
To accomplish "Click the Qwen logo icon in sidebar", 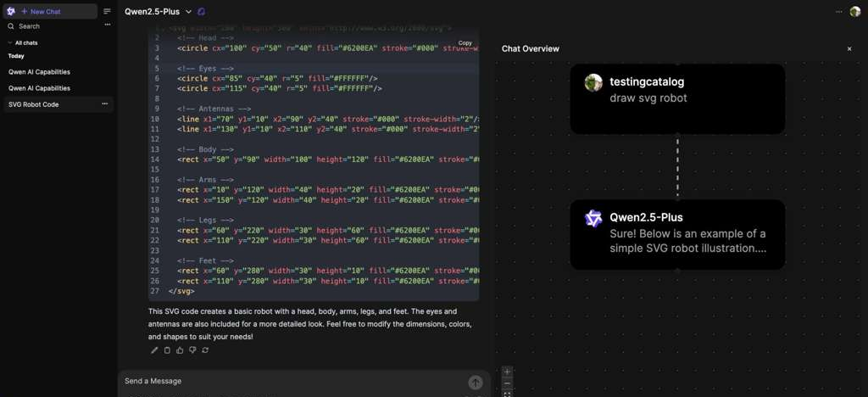I will [x=10, y=11].
